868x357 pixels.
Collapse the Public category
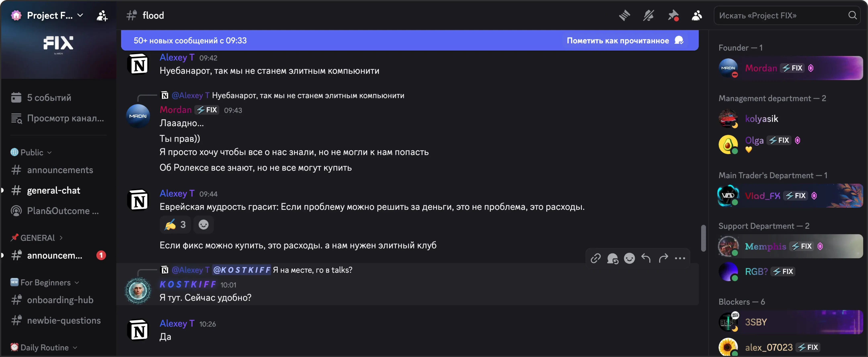[31, 152]
